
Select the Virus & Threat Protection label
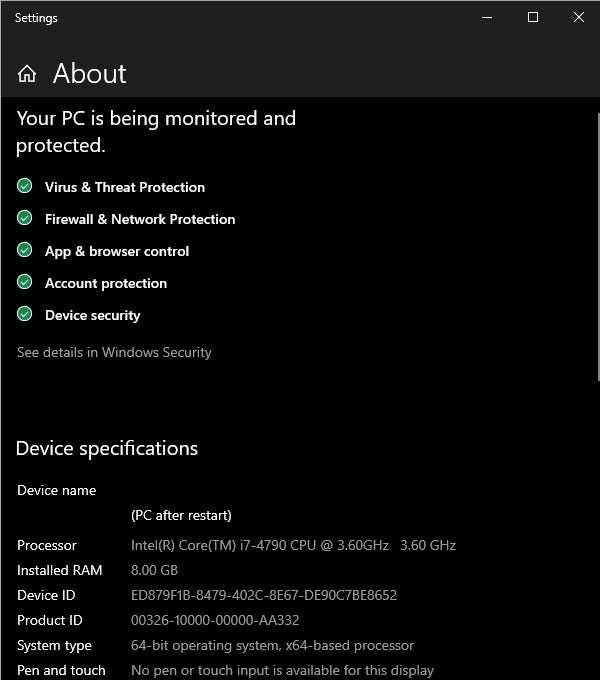pos(125,187)
